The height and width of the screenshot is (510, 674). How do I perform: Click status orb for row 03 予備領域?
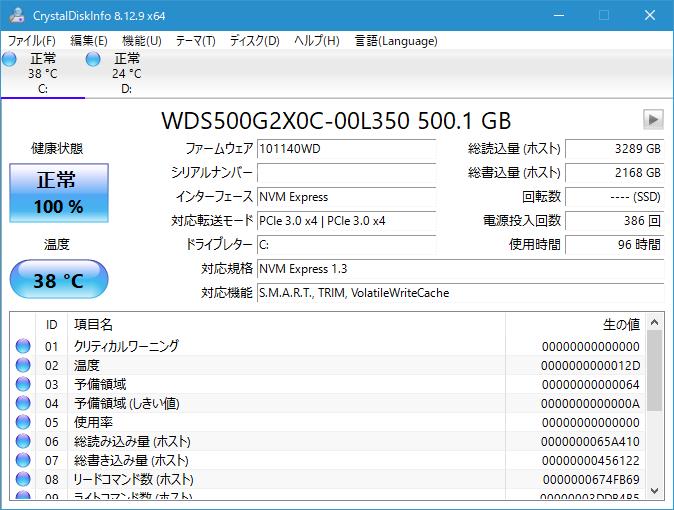coord(23,384)
